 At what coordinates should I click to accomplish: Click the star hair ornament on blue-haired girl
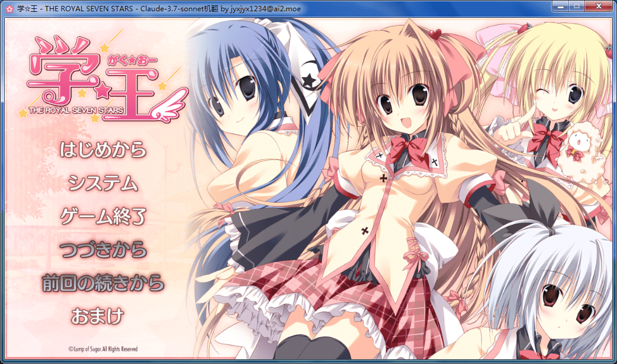(309, 78)
